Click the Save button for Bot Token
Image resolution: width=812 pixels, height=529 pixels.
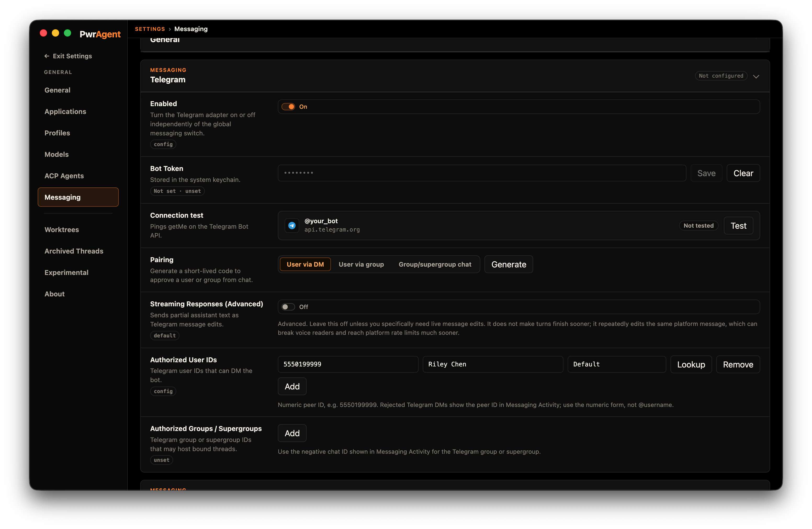coord(706,173)
